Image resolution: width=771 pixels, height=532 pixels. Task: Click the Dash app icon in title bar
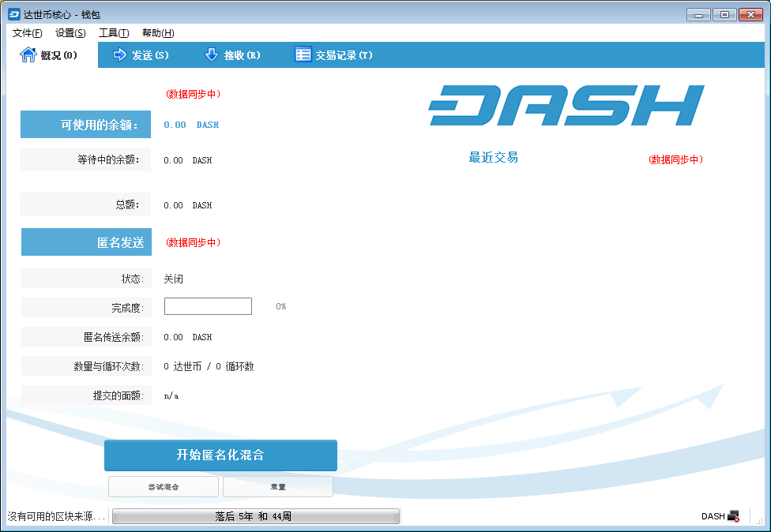pos(14,14)
